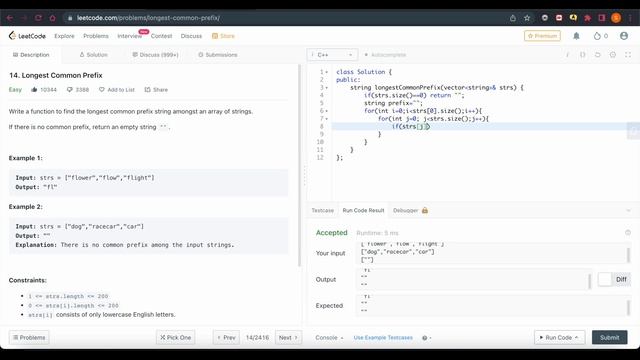Go to the Prev problem

point(226,338)
